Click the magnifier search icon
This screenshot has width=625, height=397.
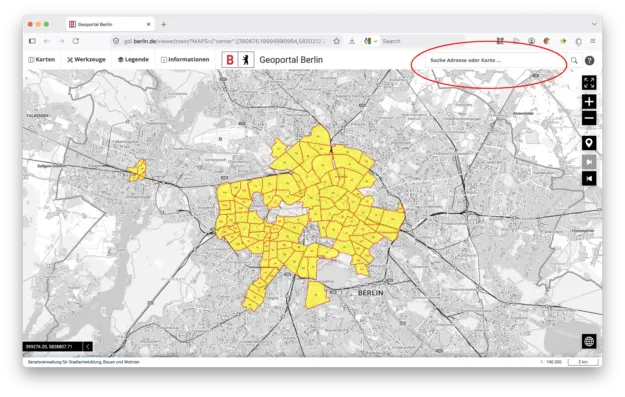point(574,60)
